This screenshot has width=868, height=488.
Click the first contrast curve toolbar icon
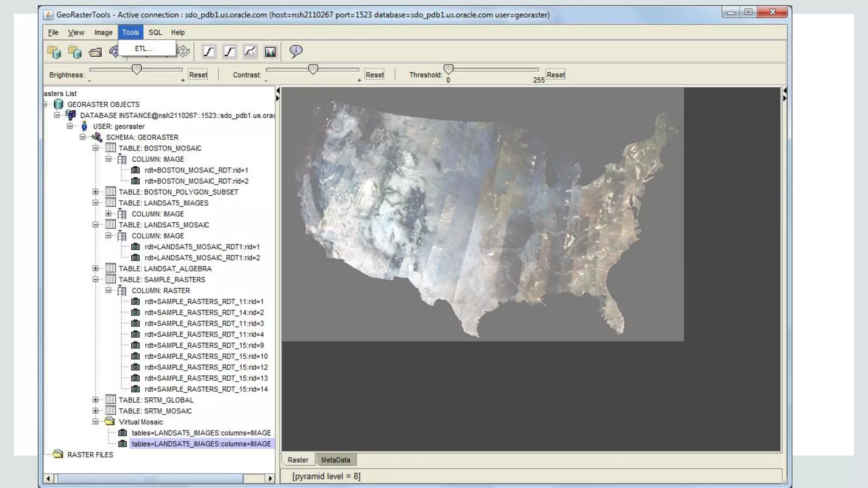click(x=209, y=52)
